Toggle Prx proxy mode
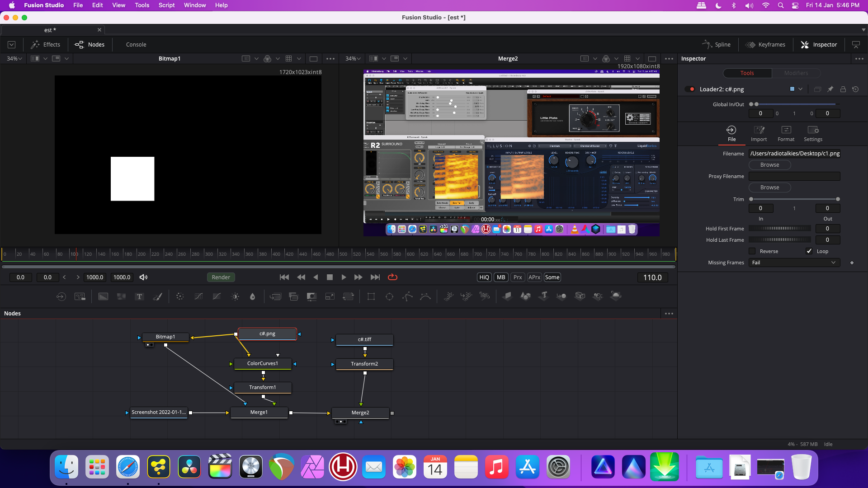The width and height of the screenshot is (868, 488). (x=518, y=277)
